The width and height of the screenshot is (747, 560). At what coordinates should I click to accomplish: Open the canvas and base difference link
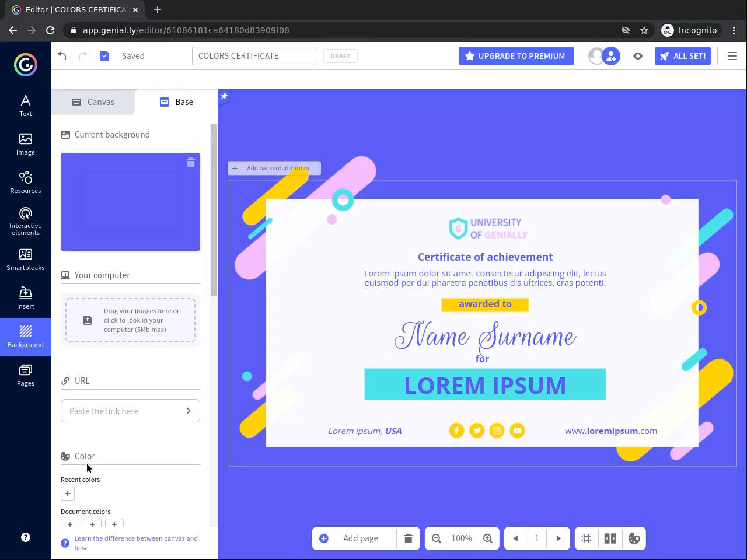pos(136,543)
